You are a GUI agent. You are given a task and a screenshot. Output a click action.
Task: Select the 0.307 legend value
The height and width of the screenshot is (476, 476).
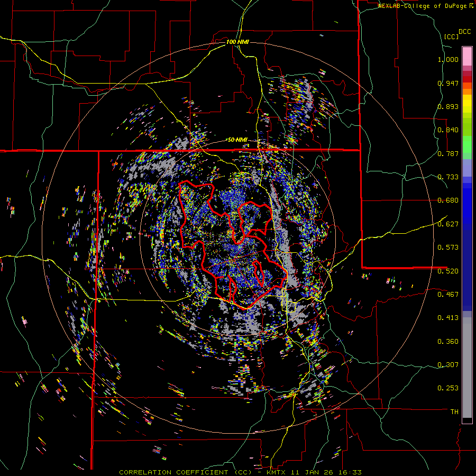pyautogui.click(x=448, y=364)
